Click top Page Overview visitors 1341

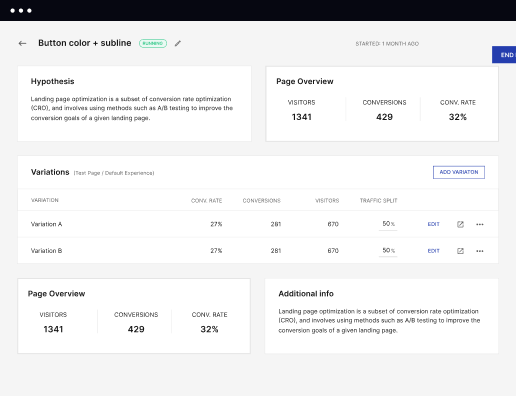[301, 117]
